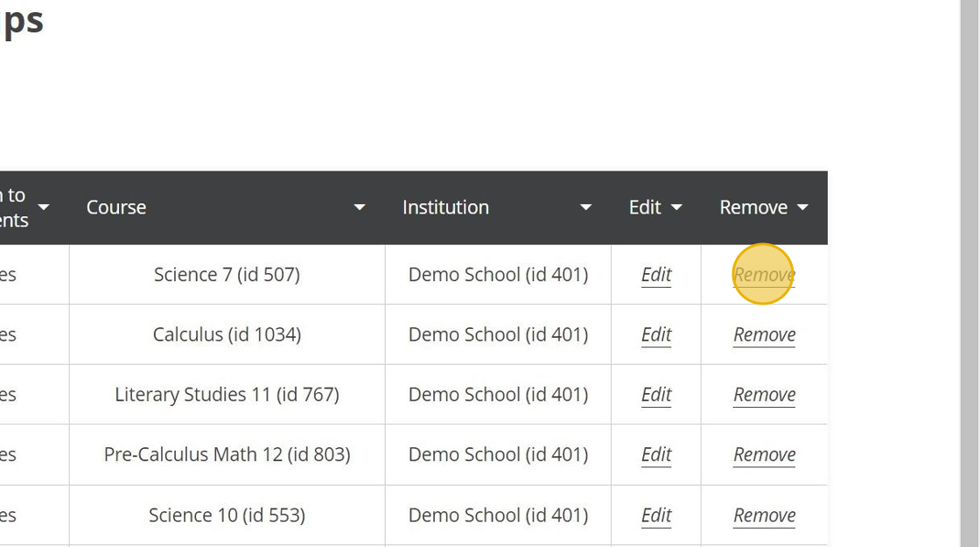Select the Demo School cell in Calculus row
The height and width of the screenshot is (547, 980).
[498, 334]
